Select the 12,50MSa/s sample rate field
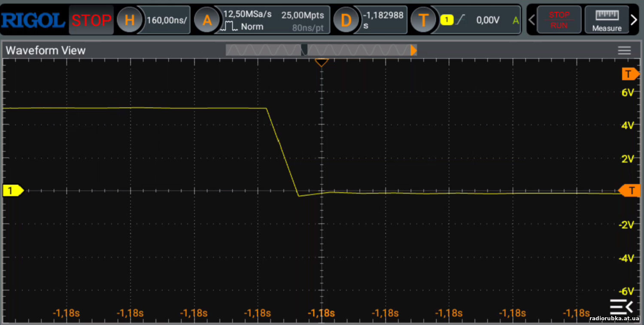The image size is (644, 325). pyautogui.click(x=248, y=14)
